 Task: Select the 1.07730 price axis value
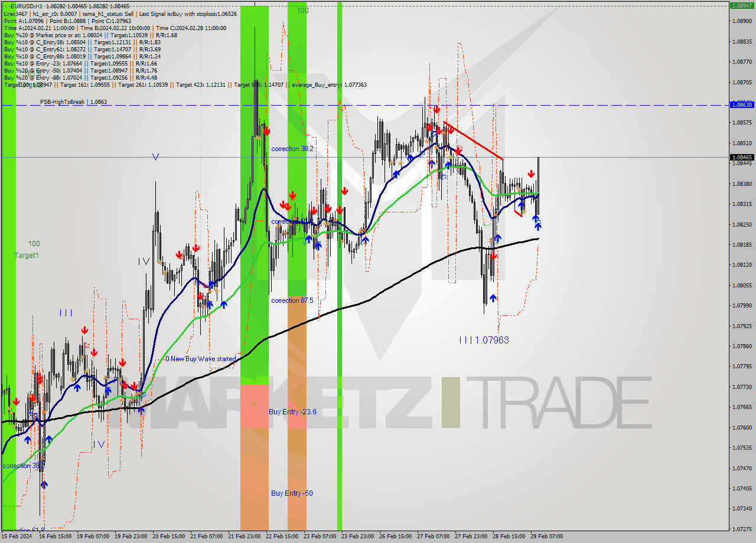coord(742,387)
